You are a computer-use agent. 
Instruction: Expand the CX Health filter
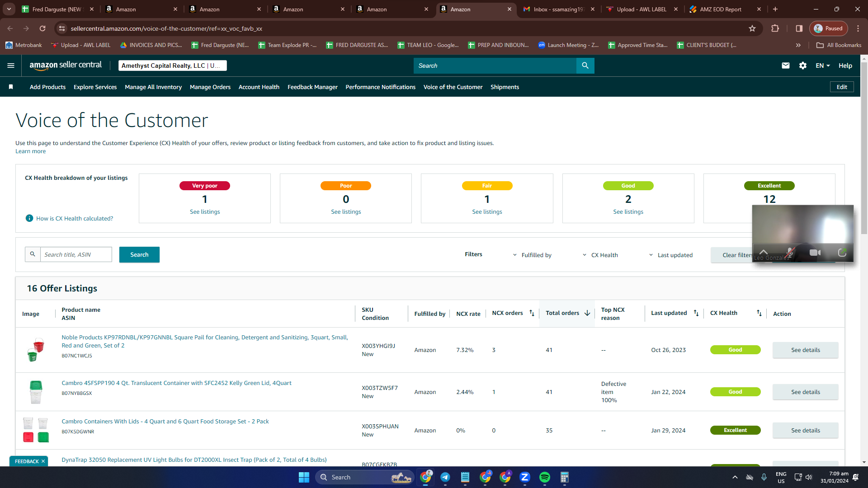pos(600,255)
